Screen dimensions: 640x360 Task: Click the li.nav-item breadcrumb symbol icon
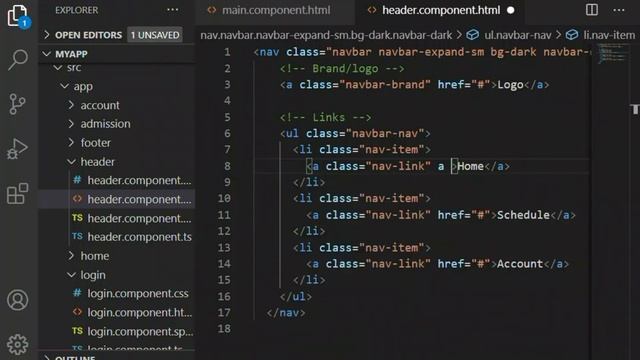click(x=572, y=35)
